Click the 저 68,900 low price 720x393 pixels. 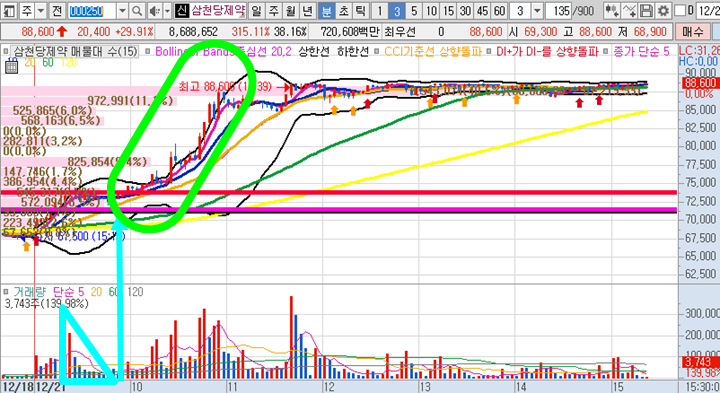pos(642,32)
